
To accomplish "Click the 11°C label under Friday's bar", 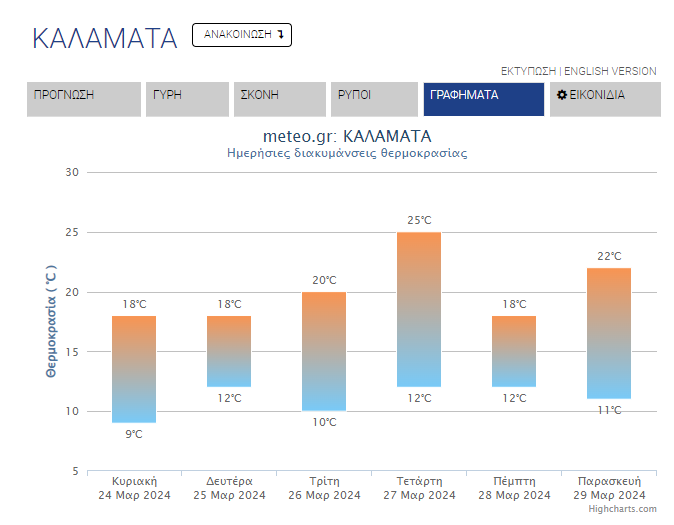I will pyautogui.click(x=609, y=410).
